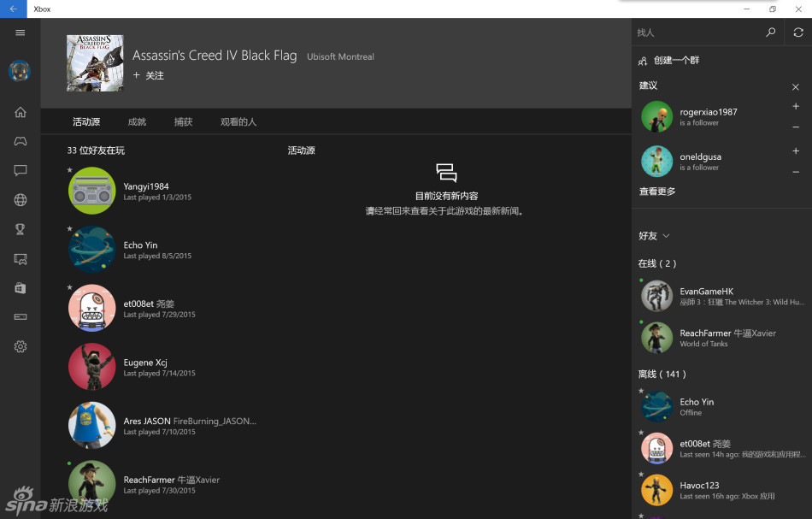
Task: Click 创建一个群 to create a party
Action: [675, 61]
